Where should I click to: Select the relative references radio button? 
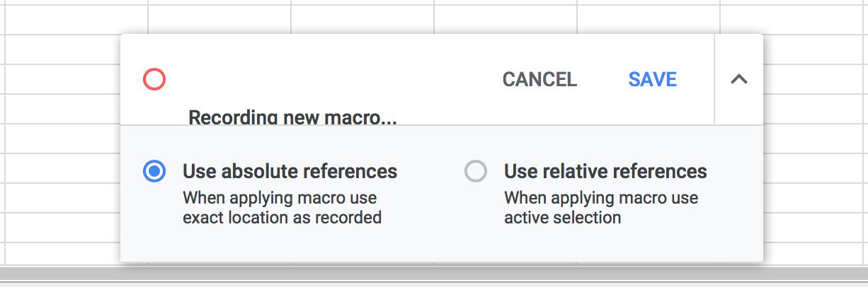pyautogui.click(x=476, y=171)
